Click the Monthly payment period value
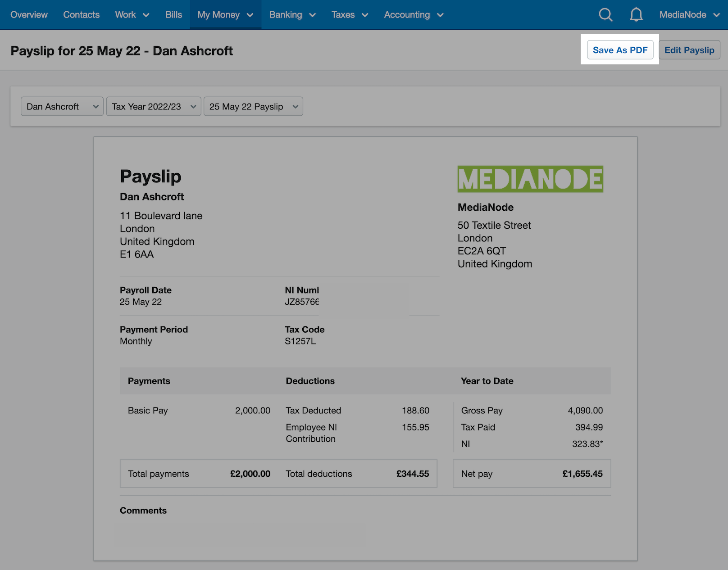Screen dimensions: 728x570 136,341
